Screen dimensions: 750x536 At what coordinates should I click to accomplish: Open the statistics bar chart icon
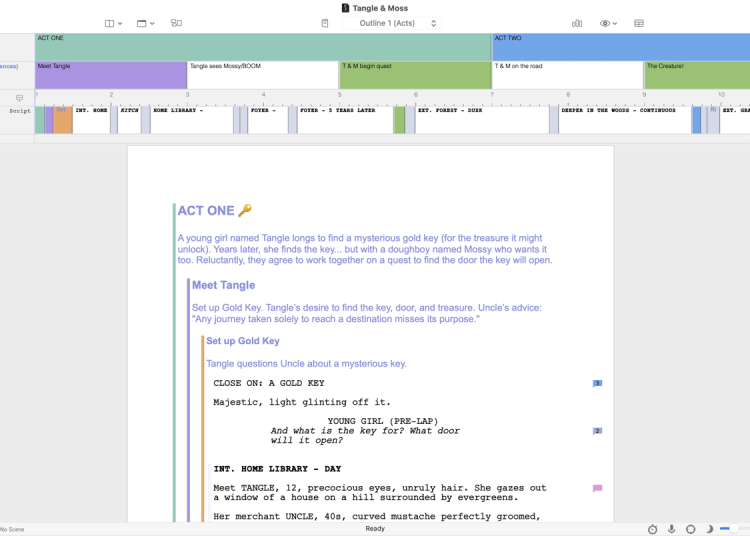coord(577,23)
